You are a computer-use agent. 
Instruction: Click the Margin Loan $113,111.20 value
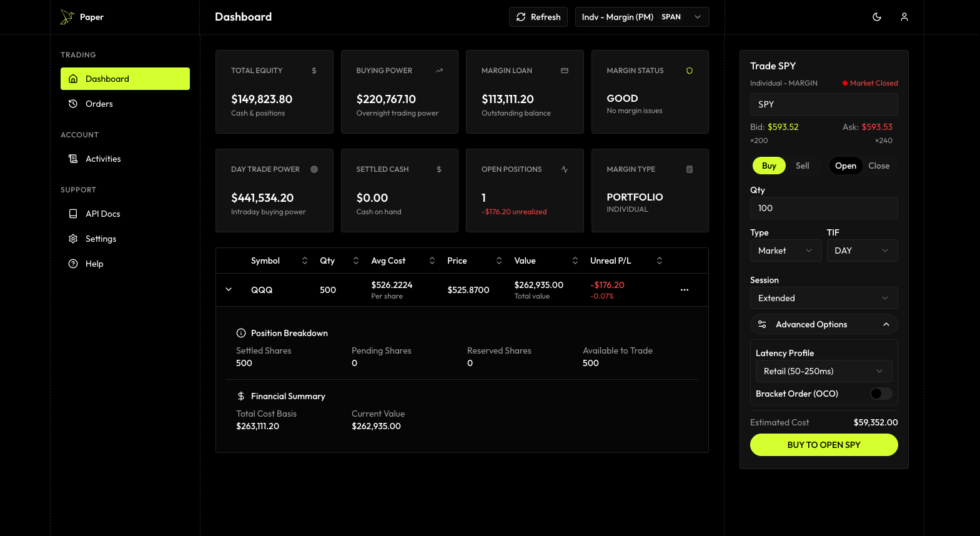(508, 99)
